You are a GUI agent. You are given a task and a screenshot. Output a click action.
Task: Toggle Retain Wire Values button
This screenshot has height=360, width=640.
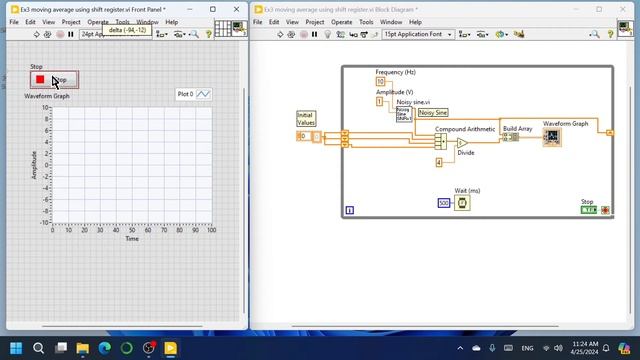pos(340,35)
